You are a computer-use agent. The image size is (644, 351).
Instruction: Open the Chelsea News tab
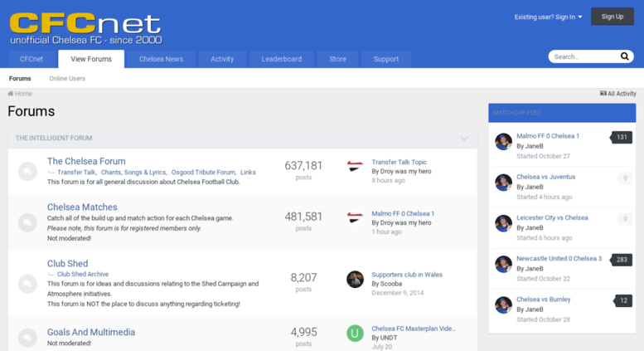click(161, 59)
